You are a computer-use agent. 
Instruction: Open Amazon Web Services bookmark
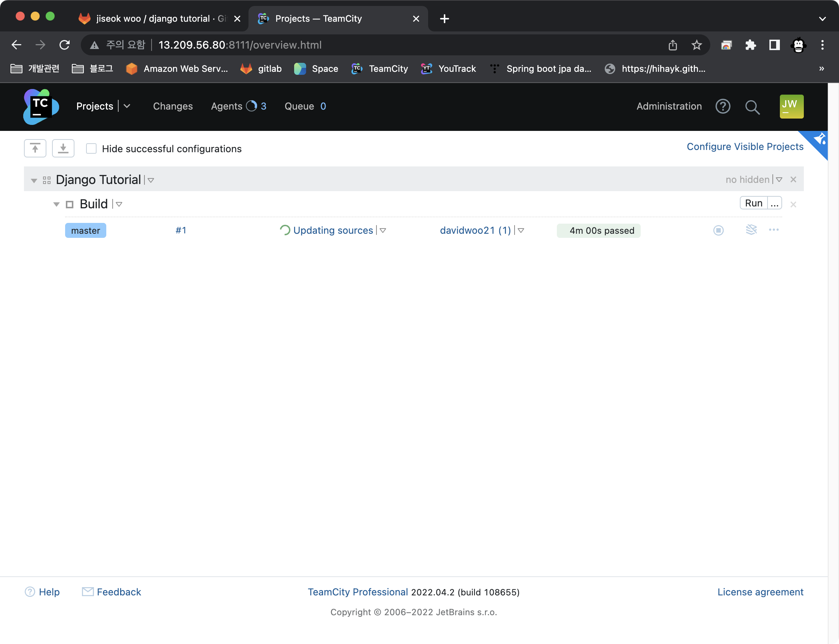coord(177,68)
